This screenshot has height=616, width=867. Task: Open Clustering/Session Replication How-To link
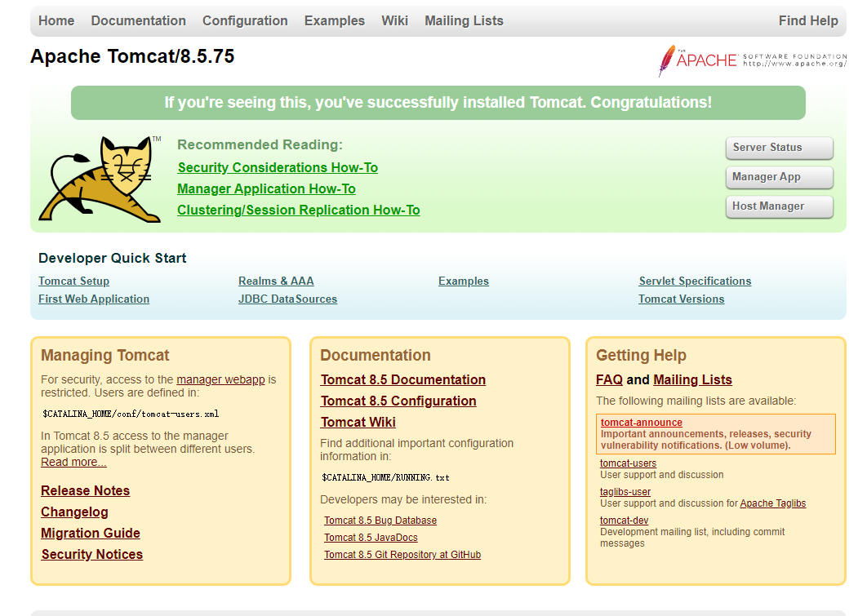(x=299, y=210)
